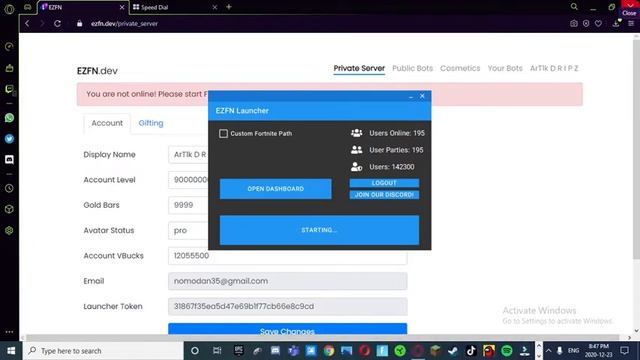Minimize the EZFN Launcher window
This screenshot has height=360, width=640.
(x=411, y=96)
